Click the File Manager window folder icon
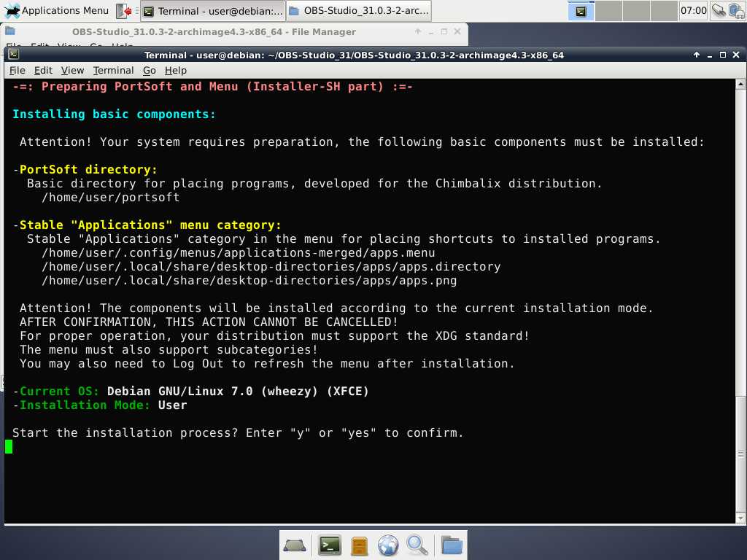This screenshot has height=560, width=747. click(10, 31)
